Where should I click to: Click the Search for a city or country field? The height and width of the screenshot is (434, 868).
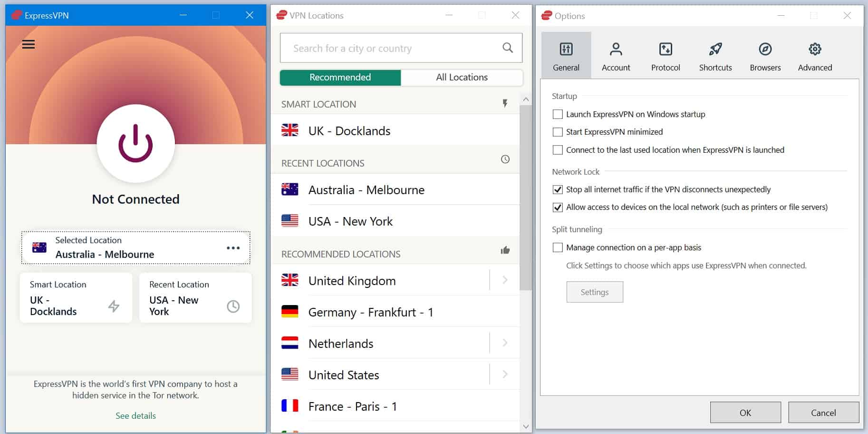[x=401, y=48]
